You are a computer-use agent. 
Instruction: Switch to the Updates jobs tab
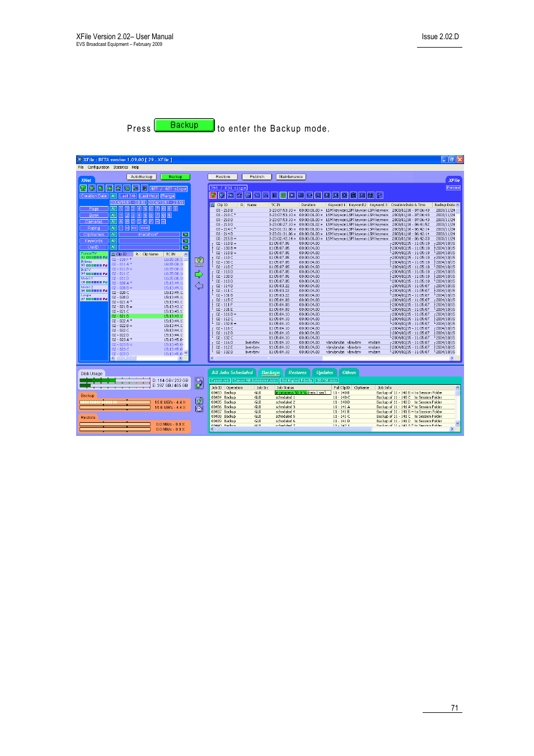[325, 372]
